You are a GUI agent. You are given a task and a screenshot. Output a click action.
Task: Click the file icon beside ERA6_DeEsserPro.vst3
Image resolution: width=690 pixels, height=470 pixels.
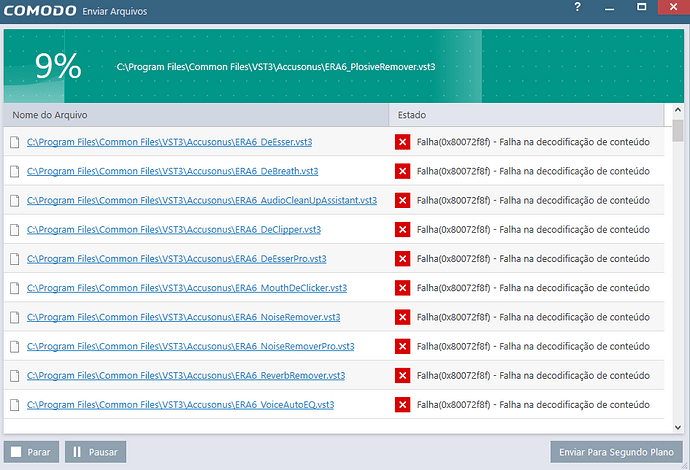coord(15,259)
